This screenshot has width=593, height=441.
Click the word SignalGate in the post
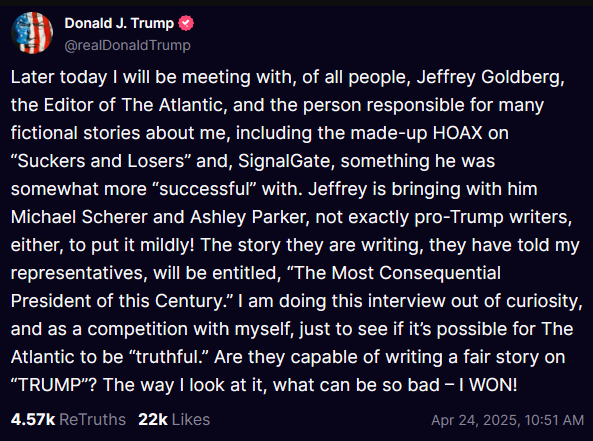pyautogui.click(x=284, y=161)
